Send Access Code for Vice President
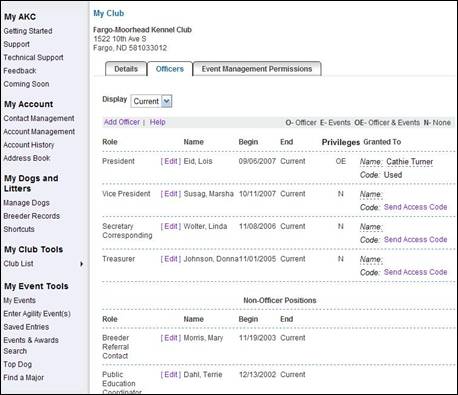This screenshot has height=395, width=458. (415, 207)
